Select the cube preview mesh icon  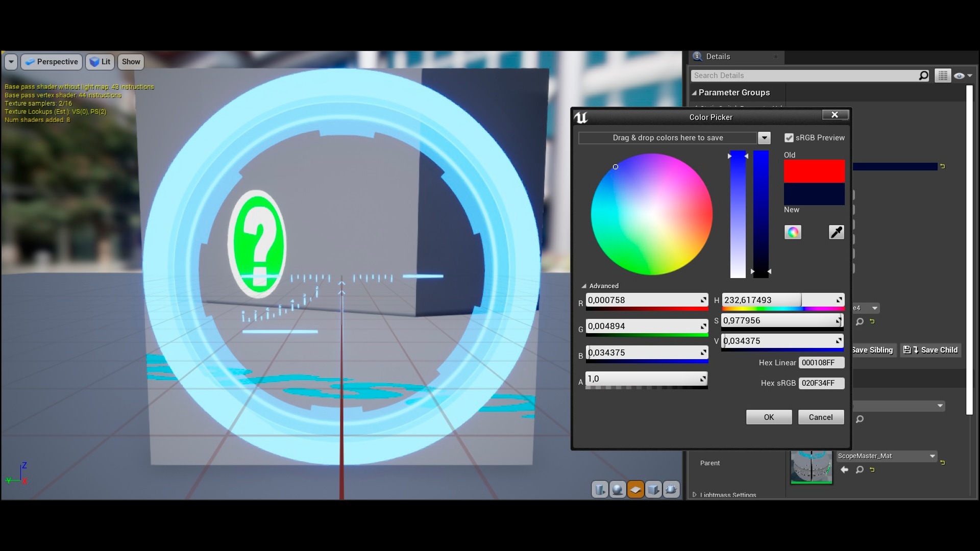pyautogui.click(x=653, y=489)
